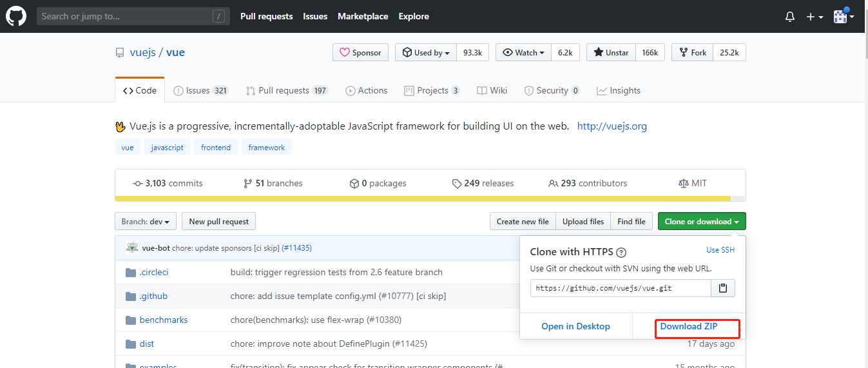The image size is (868, 368).
Task: Open the plus create-new menu
Action: pyautogui.click(x=815, y=17)
